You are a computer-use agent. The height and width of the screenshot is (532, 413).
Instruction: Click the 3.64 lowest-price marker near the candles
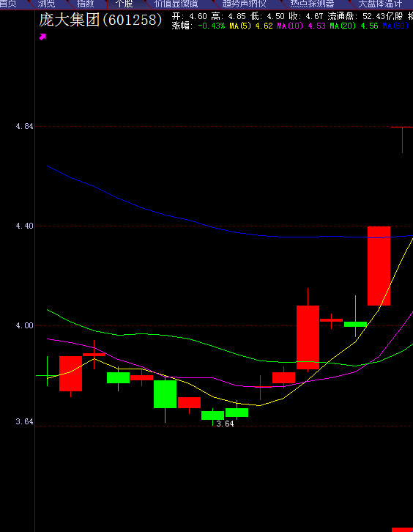point(225,424)
